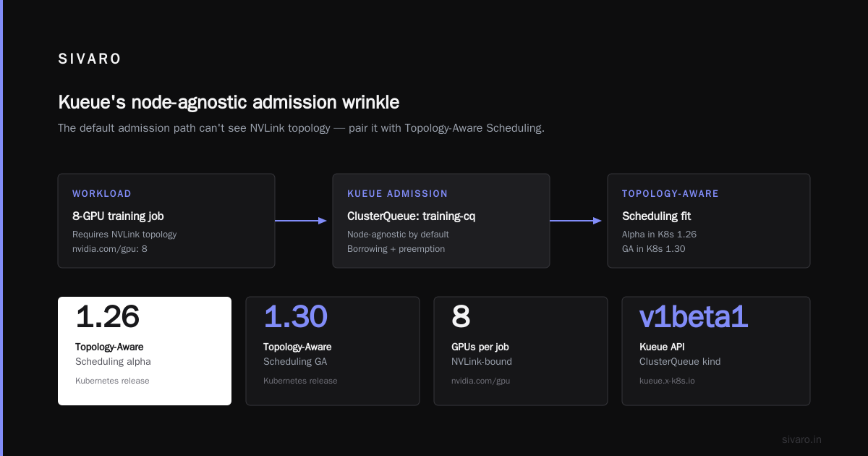Select the heading "Kueue's node-agnostic admission wrinkle"
Image resolution: width=868 pixels, height=456 pixels.
(229, 102)
